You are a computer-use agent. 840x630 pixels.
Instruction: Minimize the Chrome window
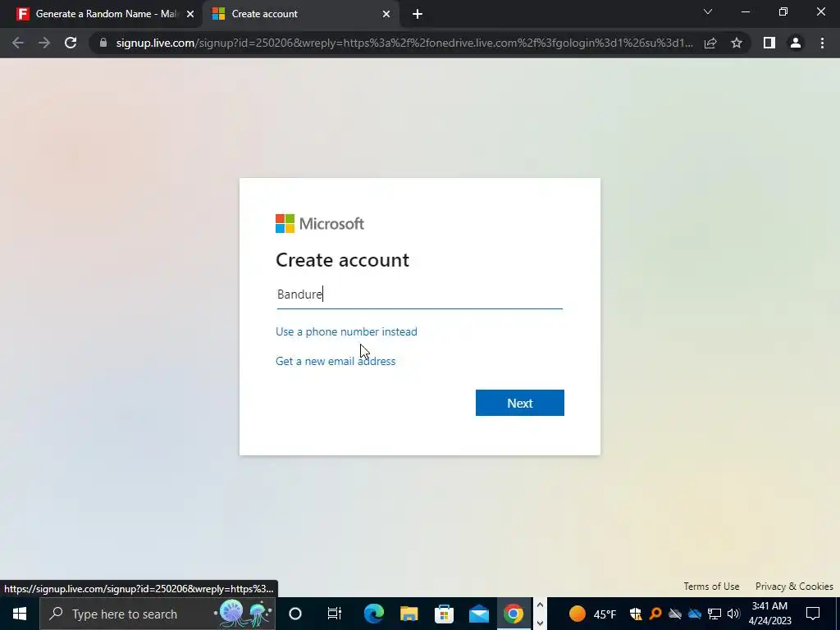coord(746,11)
